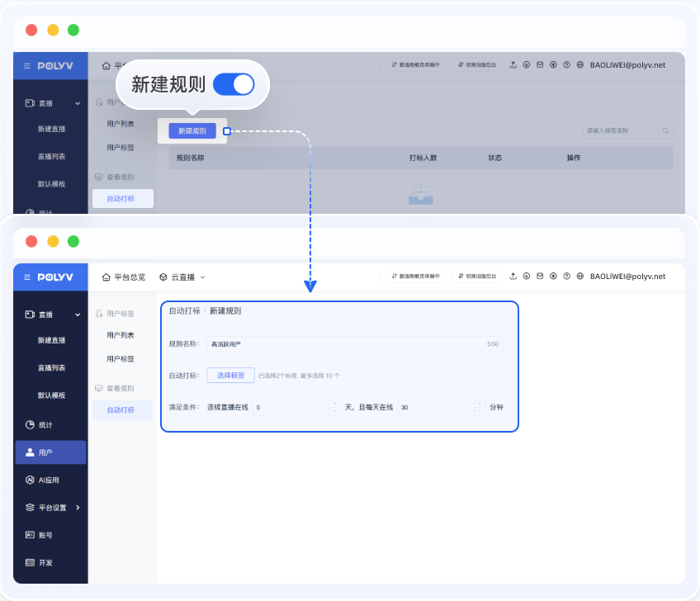Open the AI应用 sidebar icon
This screenshot has width=700, height=601.
point(30,480)
